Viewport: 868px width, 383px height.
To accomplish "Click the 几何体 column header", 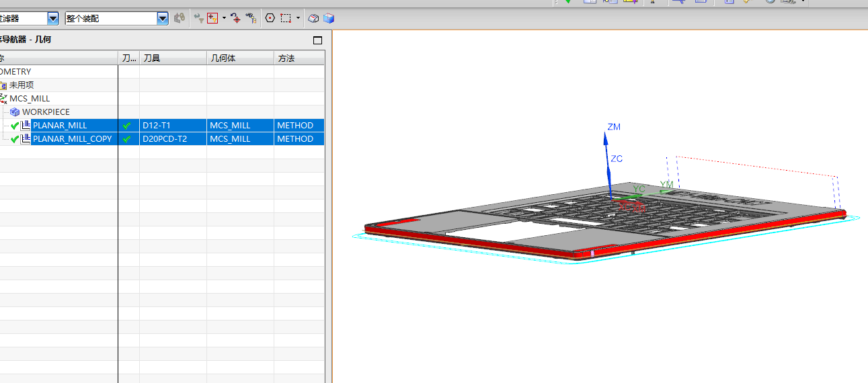I will [240, 58].
